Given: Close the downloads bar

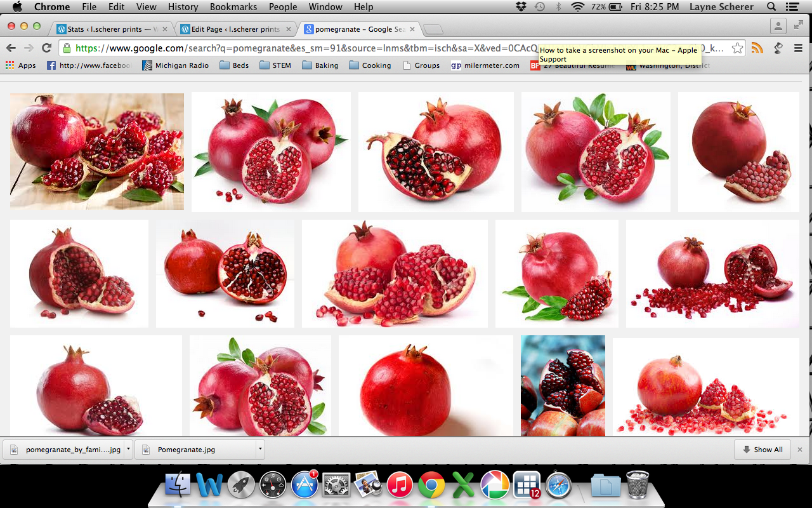Looking at the screenshot, I should (800, 449).
